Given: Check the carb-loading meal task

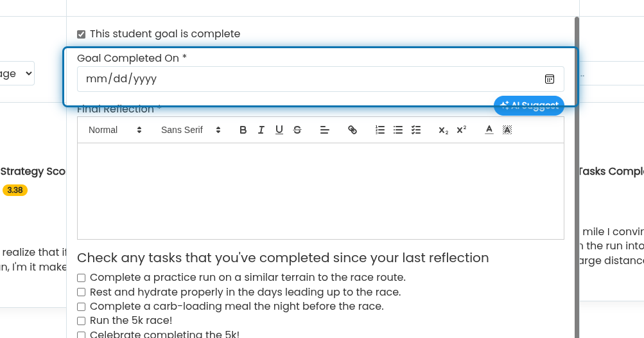Looking at the screenshot, I should pos(82,307).
